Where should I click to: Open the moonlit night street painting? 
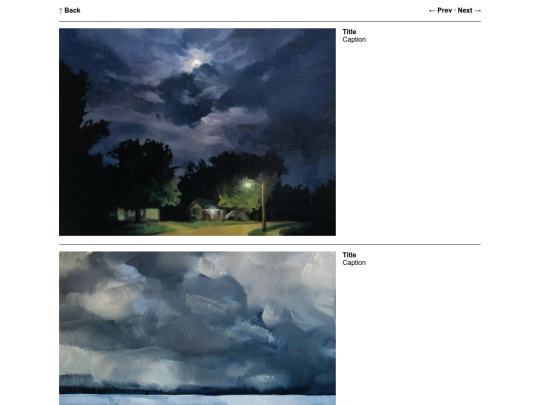(197, 132)
